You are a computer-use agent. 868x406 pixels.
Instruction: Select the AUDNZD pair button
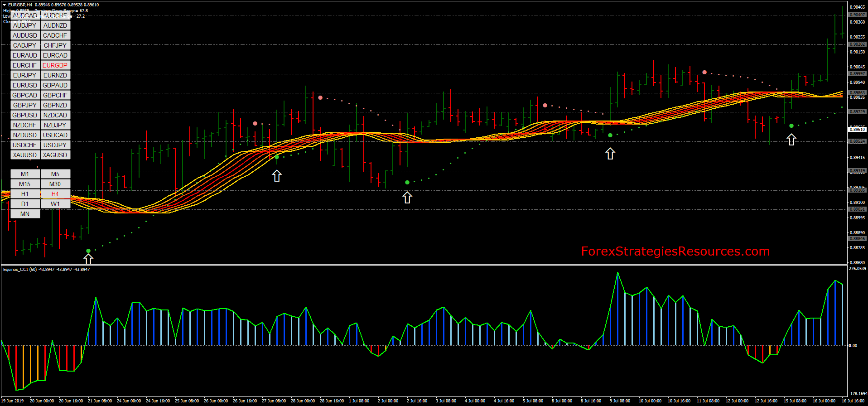pos(55,25)
